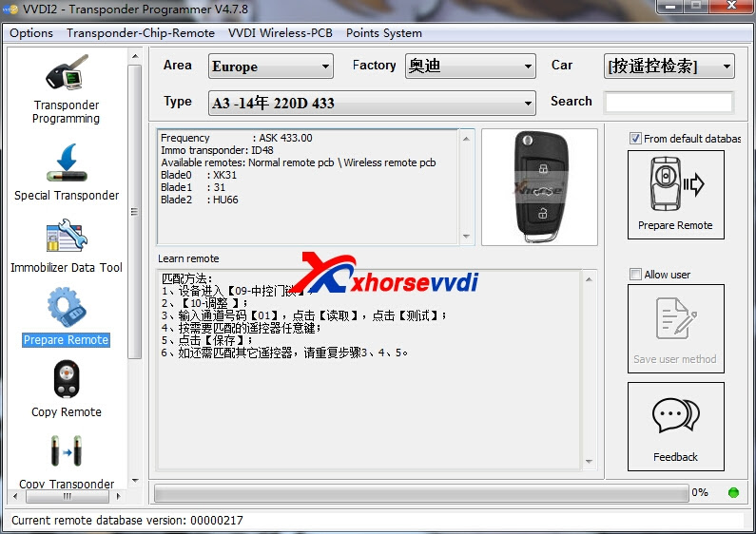Open the Transponder-Chip-Remote menu

click(x=141, y=32)
